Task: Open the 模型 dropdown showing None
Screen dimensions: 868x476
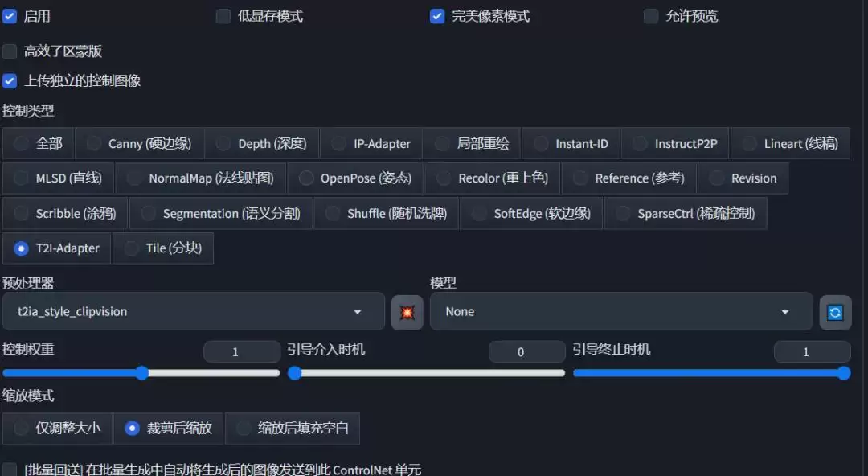Action: (x=620, y=312)
